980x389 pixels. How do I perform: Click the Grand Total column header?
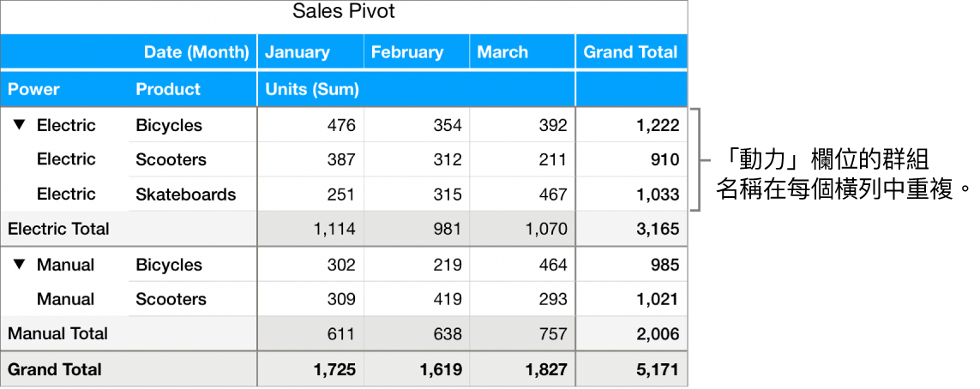tap(630, 52)
